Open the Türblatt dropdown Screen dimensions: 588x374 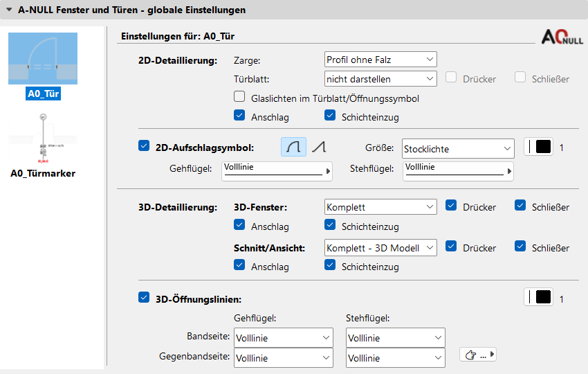click(380, 79)
